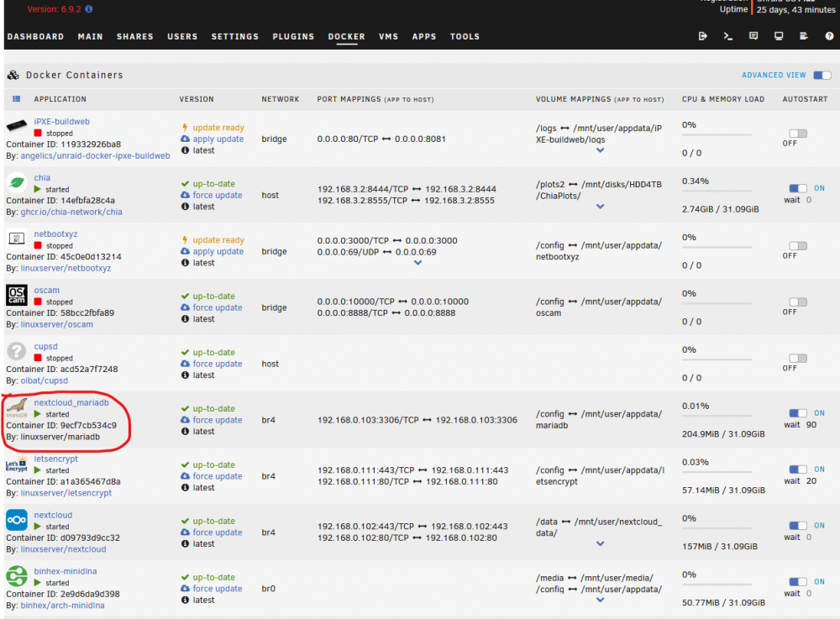
Task: Enable autostart for oscam
Action: pyautogui.click(x=798, y=302)
